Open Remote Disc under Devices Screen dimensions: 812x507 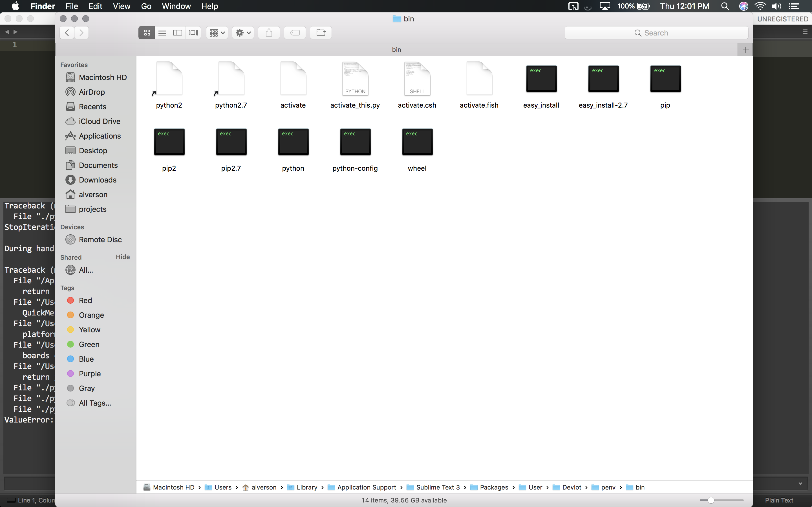(x=100, y=239)
